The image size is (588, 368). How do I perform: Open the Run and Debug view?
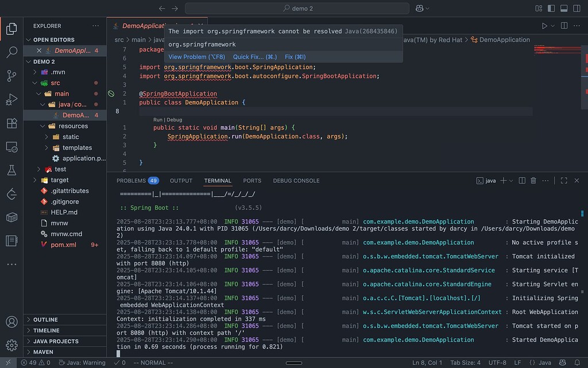[x=11, y=99]
